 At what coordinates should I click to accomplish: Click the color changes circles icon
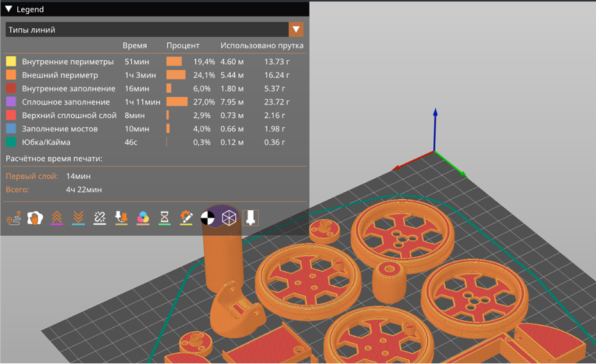[x=143, y=218]
